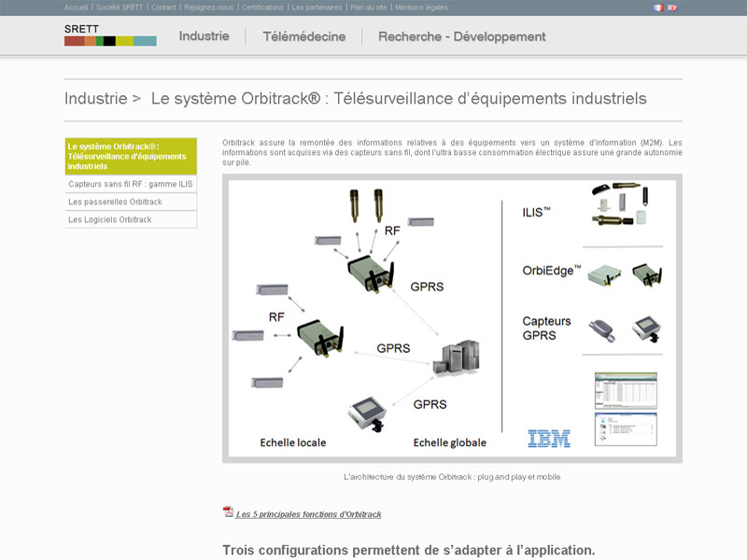Click the upper software screenshot thumbnail
Image resolution: width=747 pixels, height=560 pixels.
coord(626,390)
